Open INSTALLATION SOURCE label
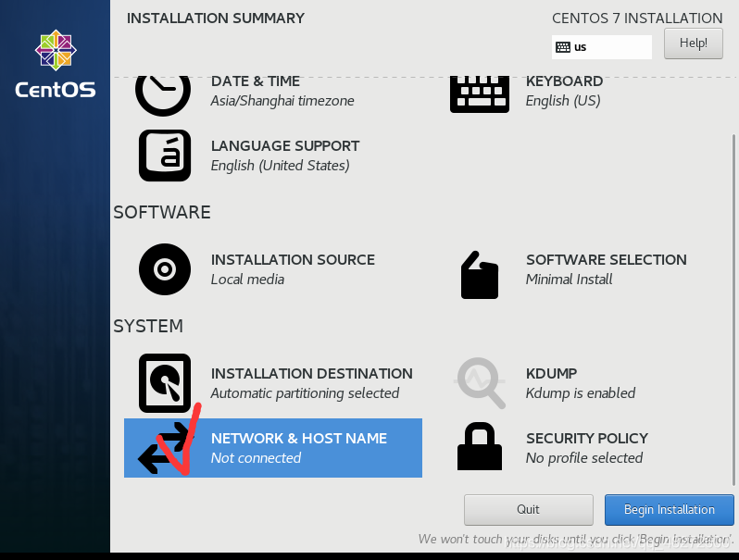The width and height of the screenshot is (739, 560). (x=293, y=259)
